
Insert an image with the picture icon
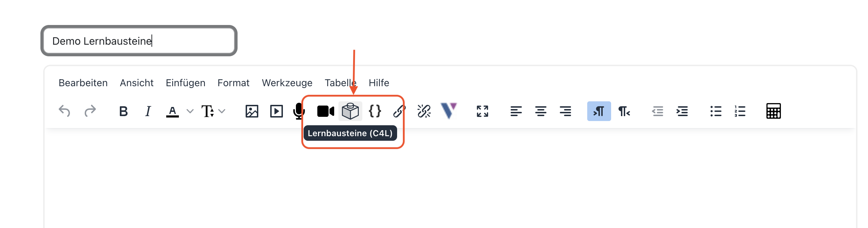coord(252,111)
